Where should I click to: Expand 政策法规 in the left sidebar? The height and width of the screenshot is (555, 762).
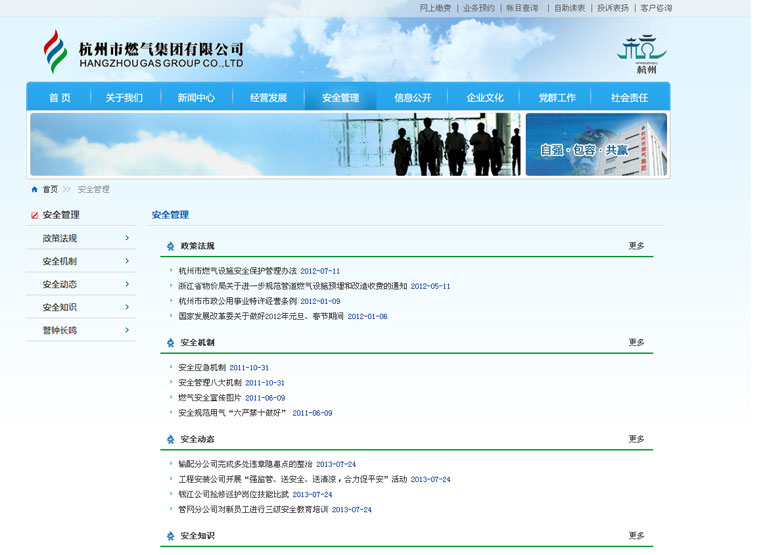pos(127,238)
